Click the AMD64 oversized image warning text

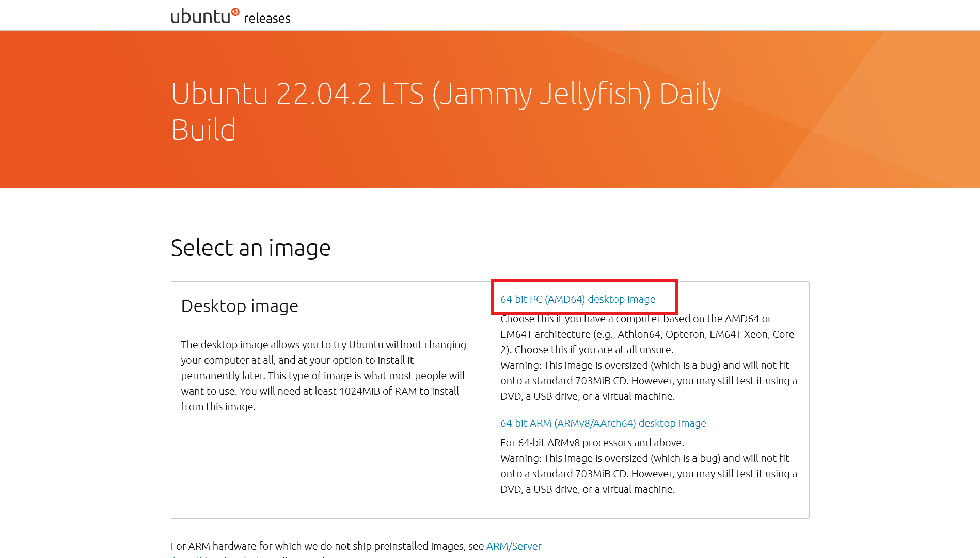tap(649, 381)
